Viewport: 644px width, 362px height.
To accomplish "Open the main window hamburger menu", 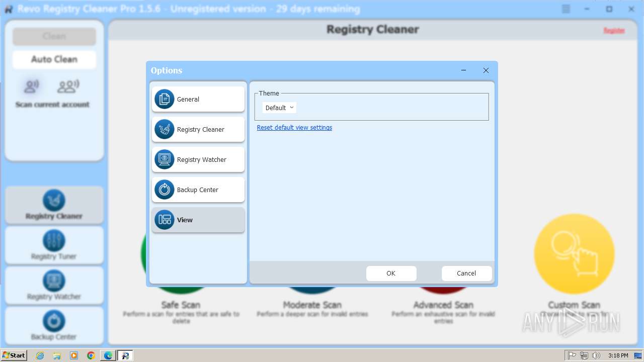I will coord(566,9).
